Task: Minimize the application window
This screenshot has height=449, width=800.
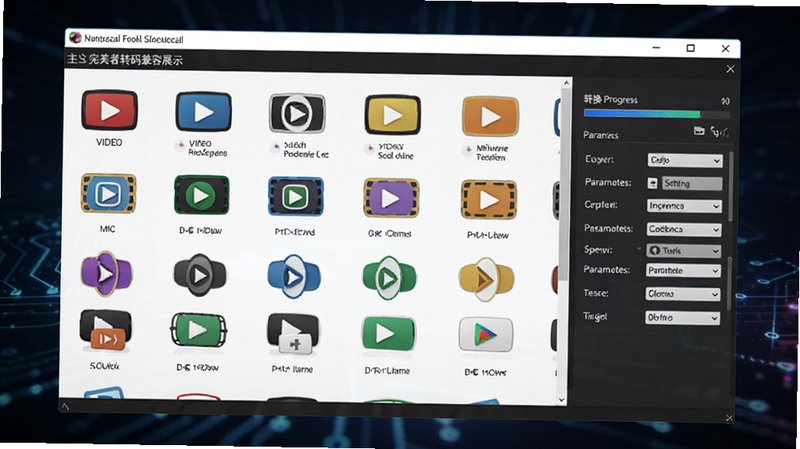Action: (x=657, y=47)
